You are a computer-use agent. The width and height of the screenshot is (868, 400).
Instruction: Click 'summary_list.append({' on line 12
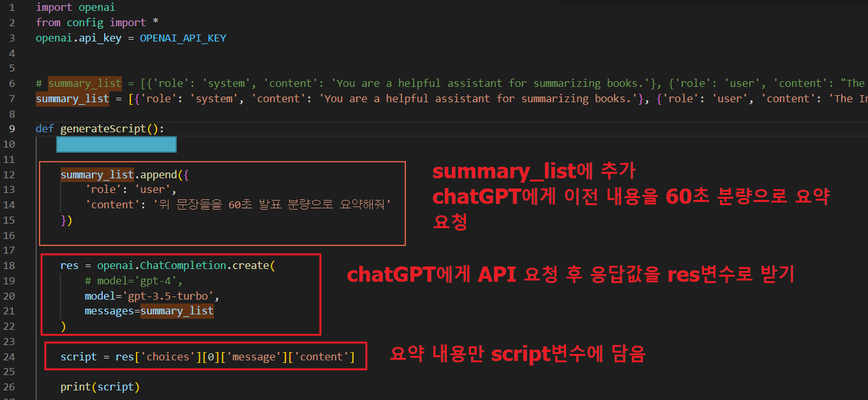point(125,174)
